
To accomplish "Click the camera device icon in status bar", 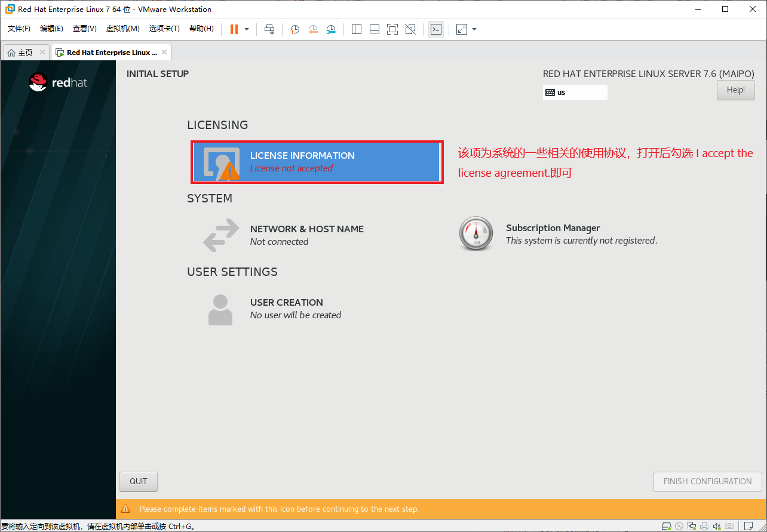I will click(x=729, y=526).
